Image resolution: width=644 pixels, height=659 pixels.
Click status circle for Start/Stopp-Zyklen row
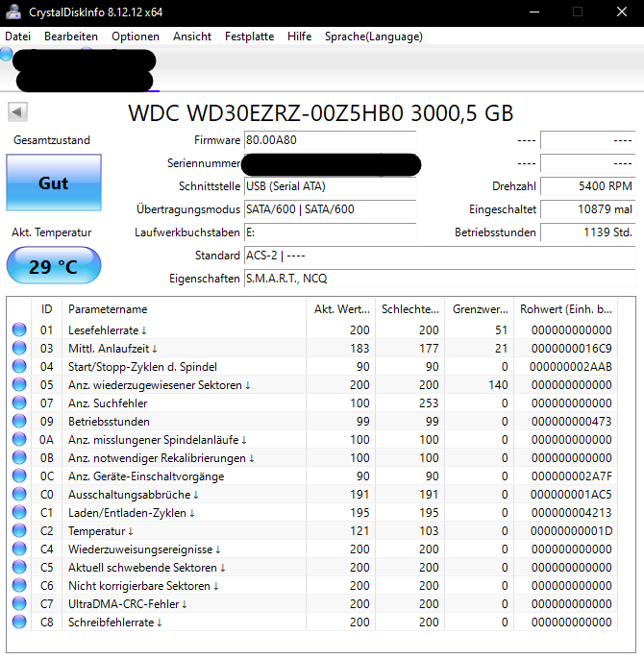point(19,367)
